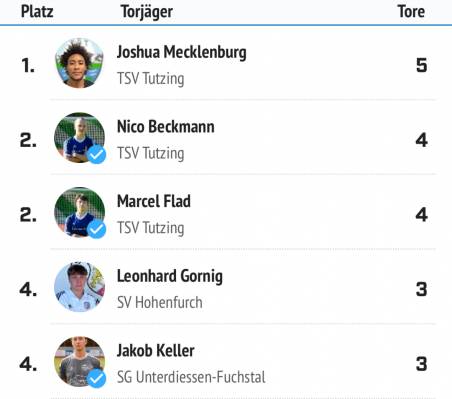Open Jakob Keller's profile photo
The width and height of the screenshot is (452, 399).
[x=79, y=362]
